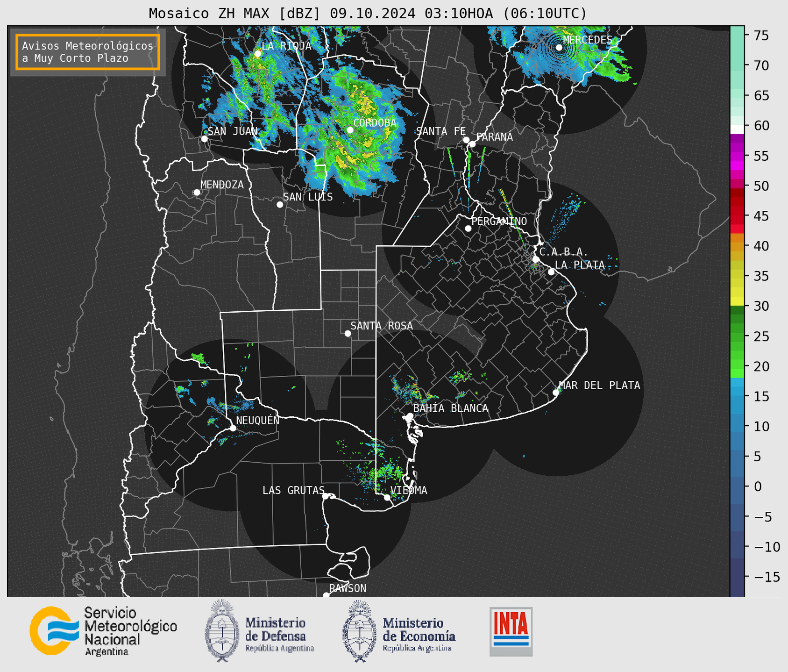
Task: Click the Mercedes radar marker
Action: (559, 47)
